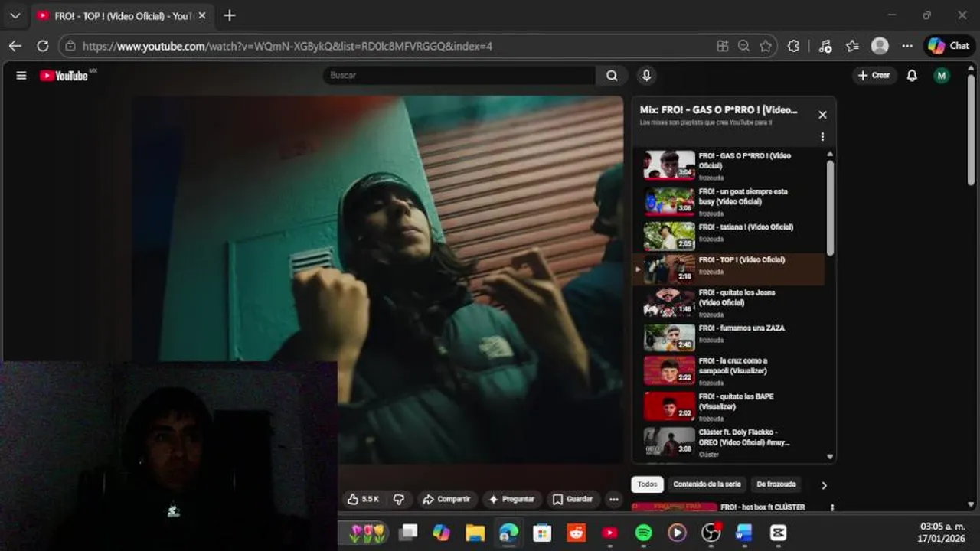Close the FRO! - TOP ! browser tab
The image size is (980, 551).
pyautogui.click(x=202, y=15)
